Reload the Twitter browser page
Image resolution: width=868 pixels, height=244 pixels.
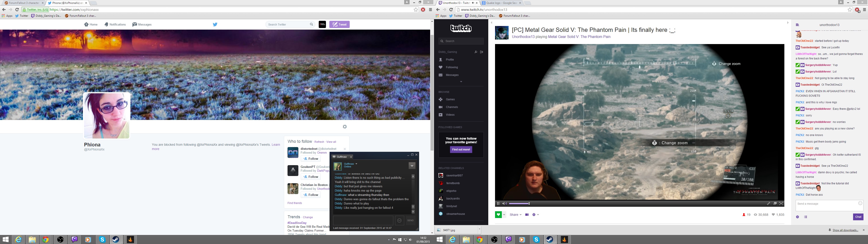pyautogui.click(x=17, y=10)
